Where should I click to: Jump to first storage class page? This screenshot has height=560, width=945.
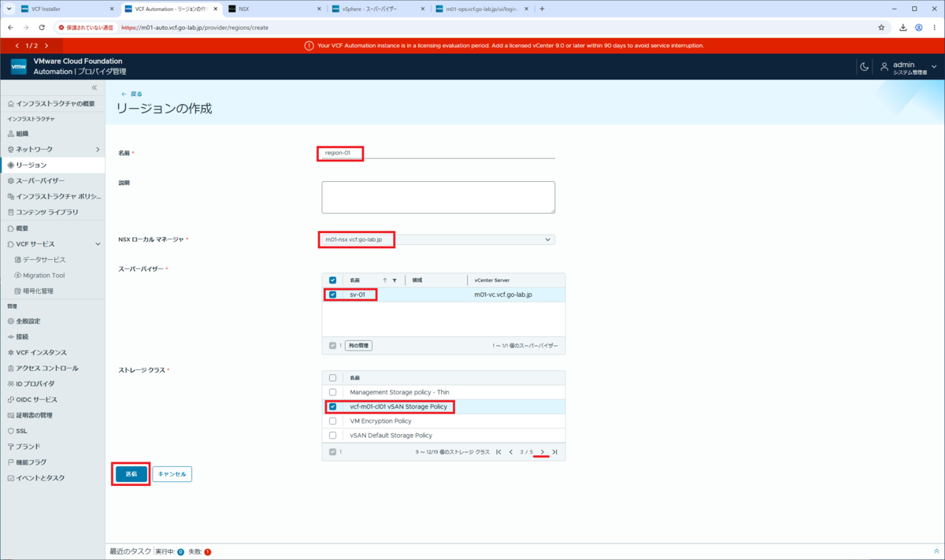click(498, 452)
